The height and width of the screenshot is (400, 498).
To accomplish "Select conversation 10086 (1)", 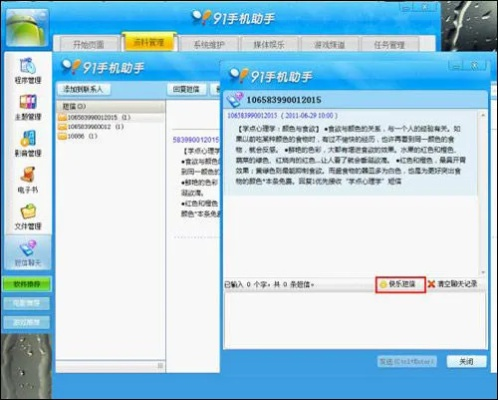I will click(111, 136).
